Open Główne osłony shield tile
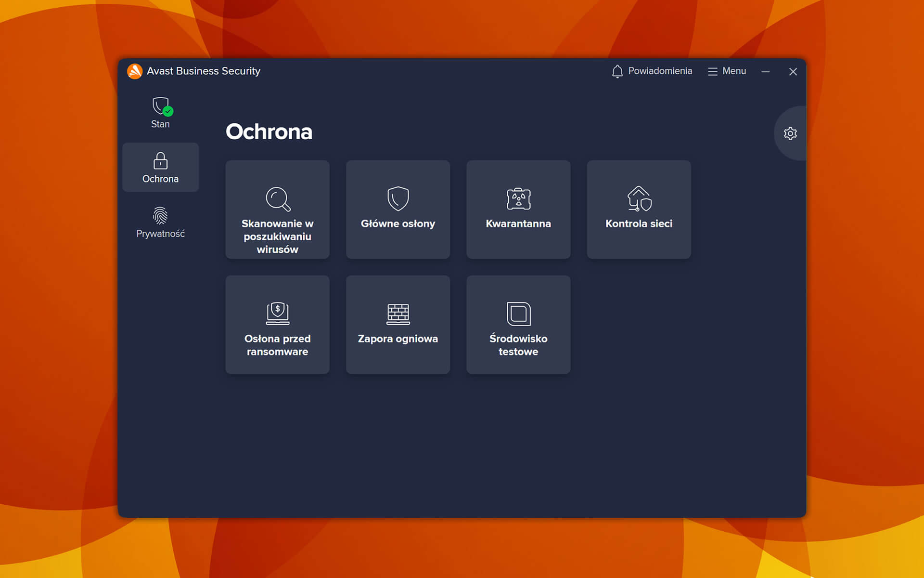This screenshot has width=924, height=578. [x=398, y=198]
